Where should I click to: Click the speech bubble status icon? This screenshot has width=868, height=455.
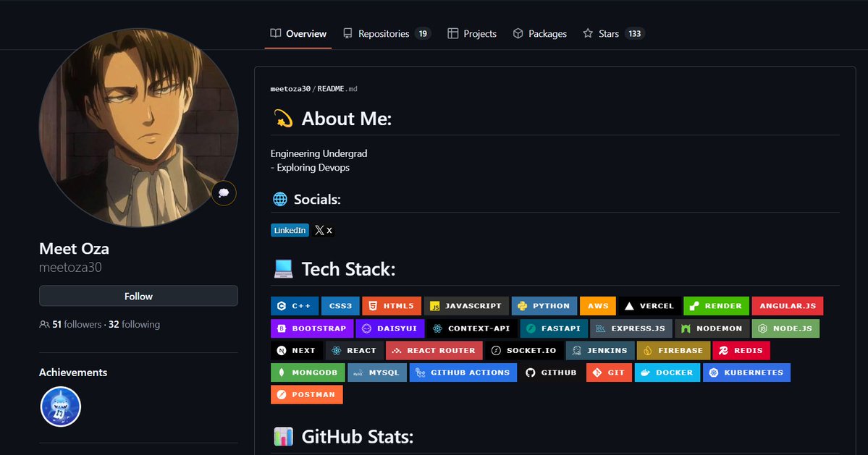224,193
